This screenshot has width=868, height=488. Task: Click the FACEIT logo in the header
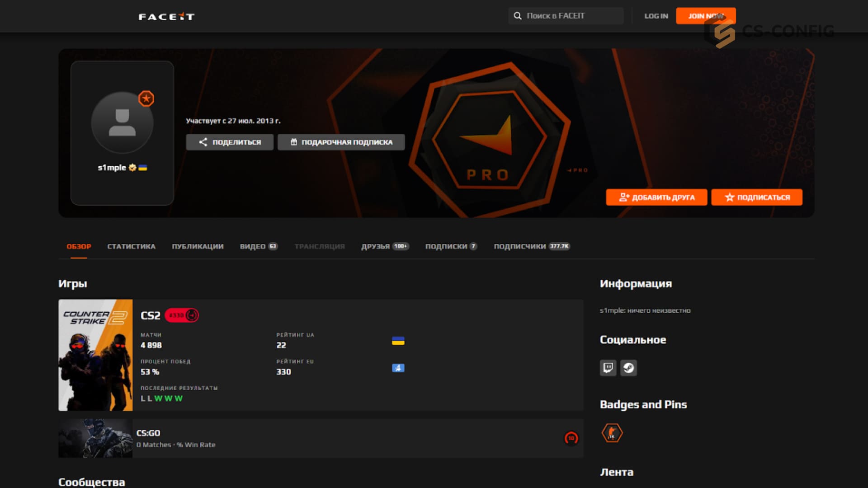(x=166, y=17)
